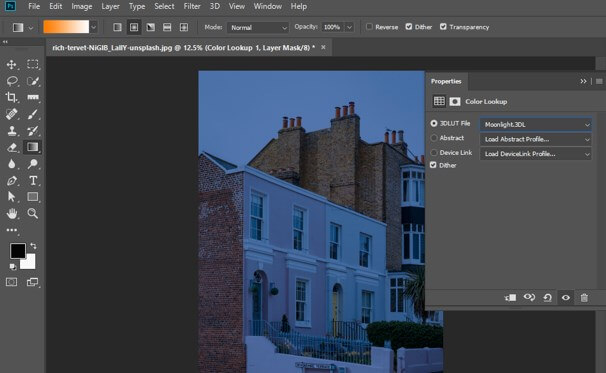
Task: Toggle Quick Mask mode
Action: [12, 282]
